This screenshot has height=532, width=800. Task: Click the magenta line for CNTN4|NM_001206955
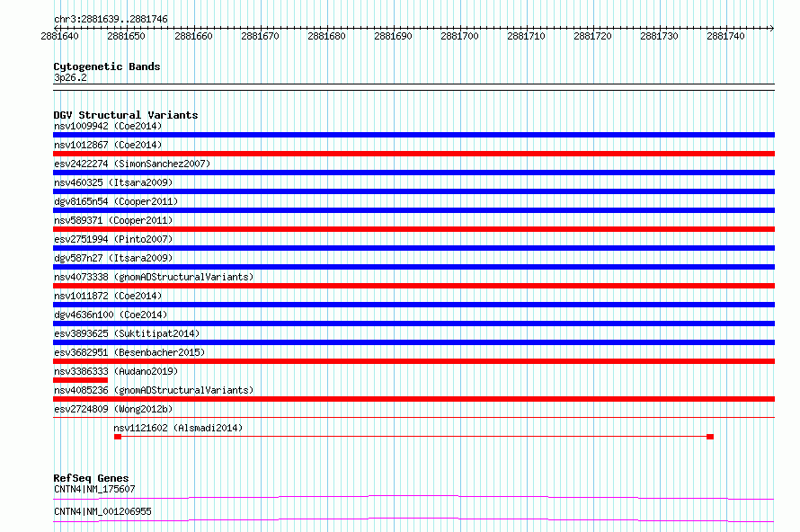pyautogui.click(x=413, y=519)
